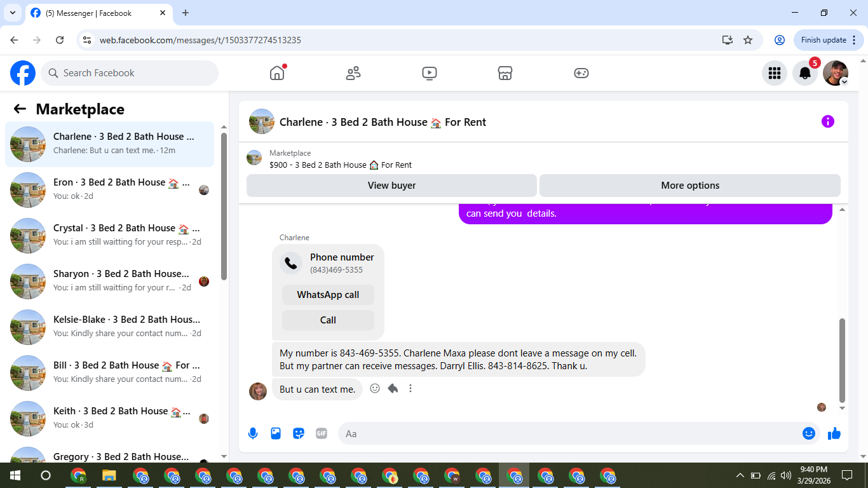Screen dimensions: 868x488
Task: Open conversation information purple icon
Action: pos(828,121)
